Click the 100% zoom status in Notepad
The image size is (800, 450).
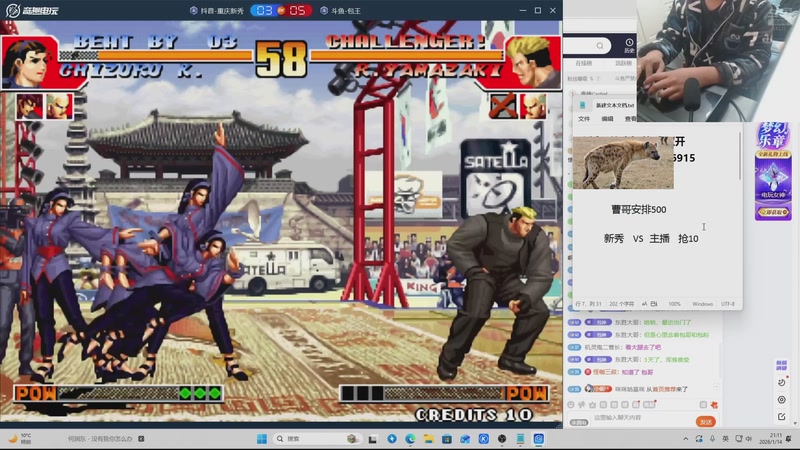tap(674, 304)
